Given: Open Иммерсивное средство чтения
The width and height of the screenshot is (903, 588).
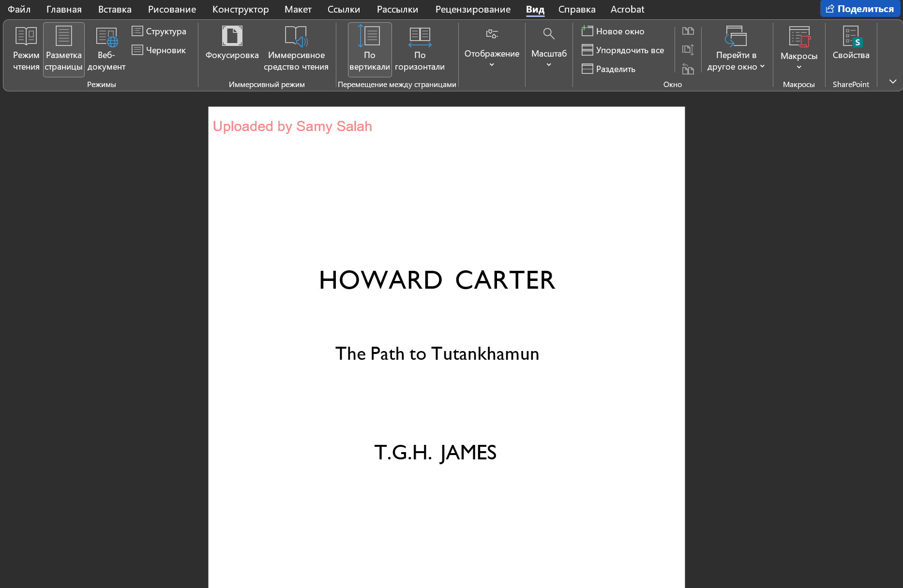Looking at the screenshot, I should [296, 49].
